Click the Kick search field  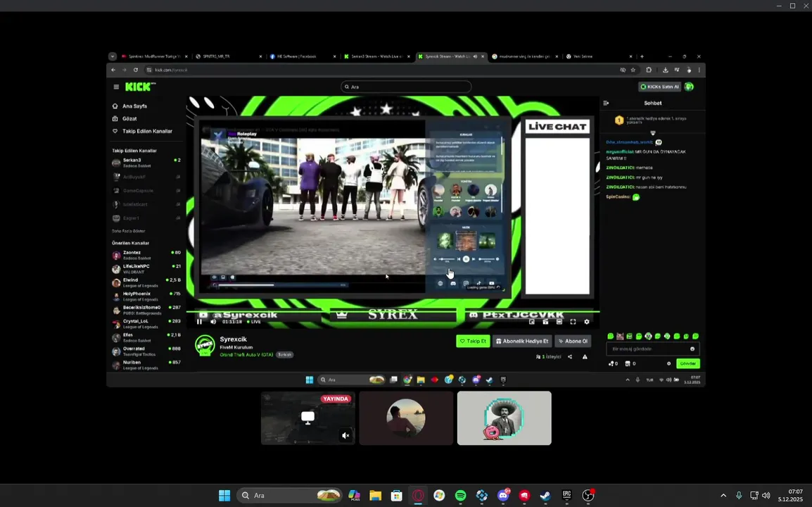tap(406, 87)
